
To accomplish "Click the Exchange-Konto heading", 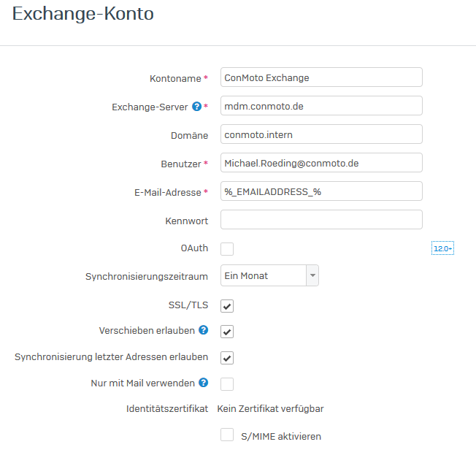I will [83, 14].
